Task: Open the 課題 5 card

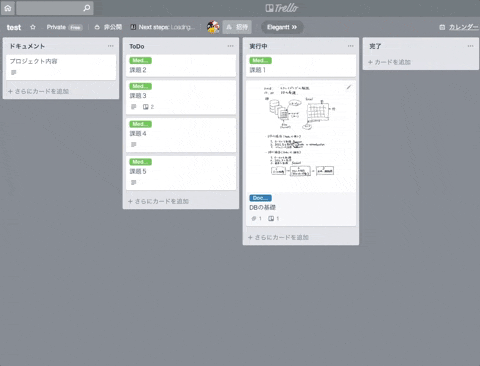Action: click(x=181, y=173)
